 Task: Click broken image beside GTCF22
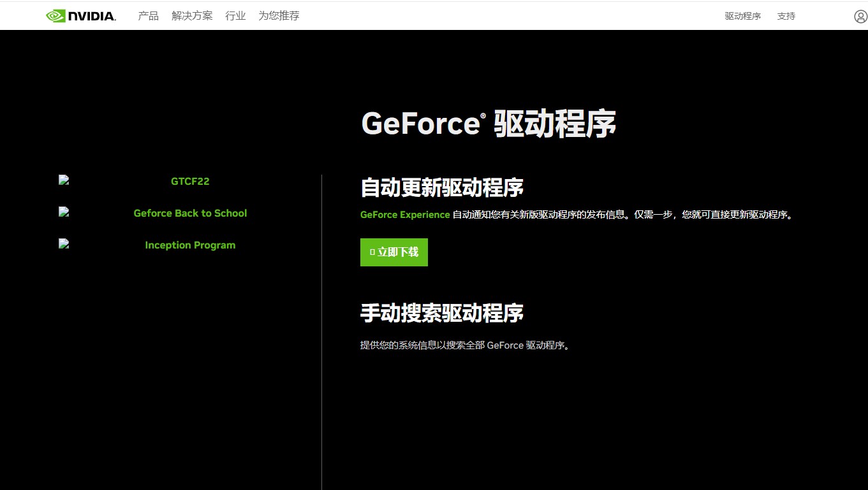[x=64, y=180]
